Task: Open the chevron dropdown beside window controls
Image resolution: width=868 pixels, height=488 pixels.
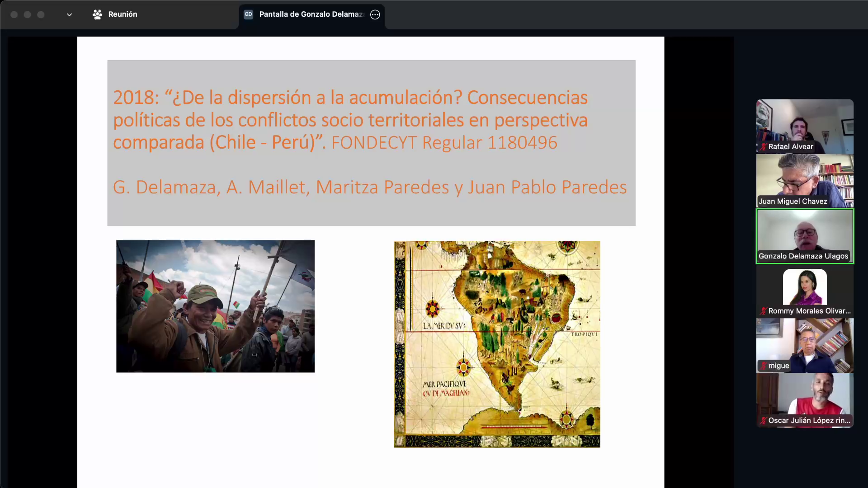Action: 69,14
